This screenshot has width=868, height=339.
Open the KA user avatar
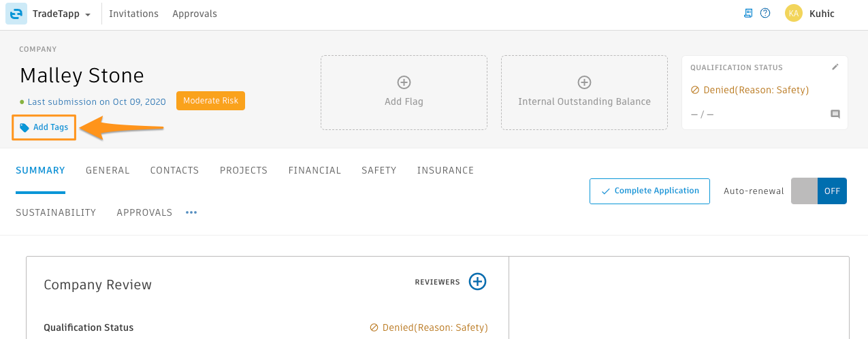coord(793,13)
